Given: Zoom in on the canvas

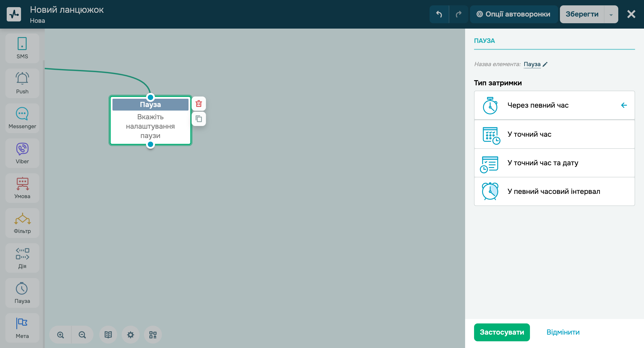Looking at the screenshot, I should [60, 335].
